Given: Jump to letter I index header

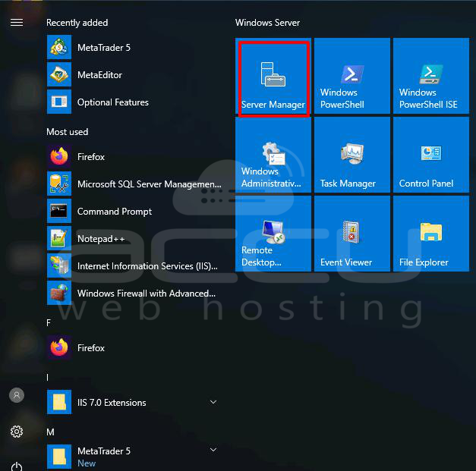Looking at the screenshot, I should 48,378.
